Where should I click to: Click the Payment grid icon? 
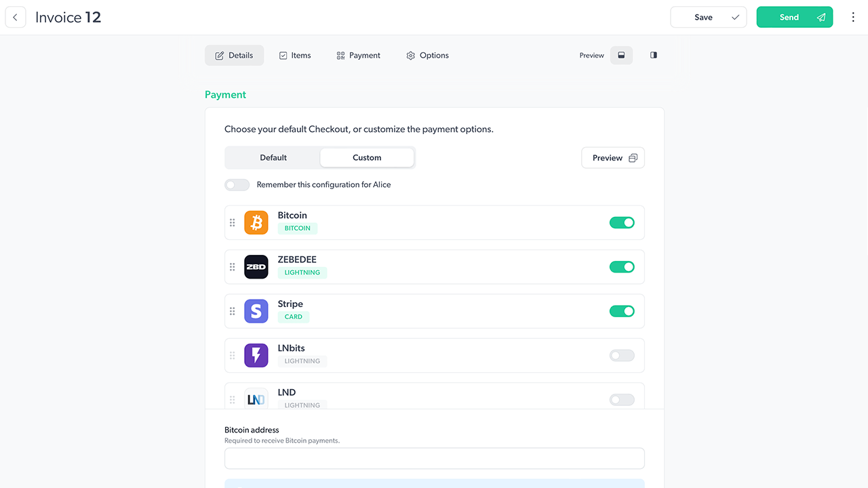point(340,55)
